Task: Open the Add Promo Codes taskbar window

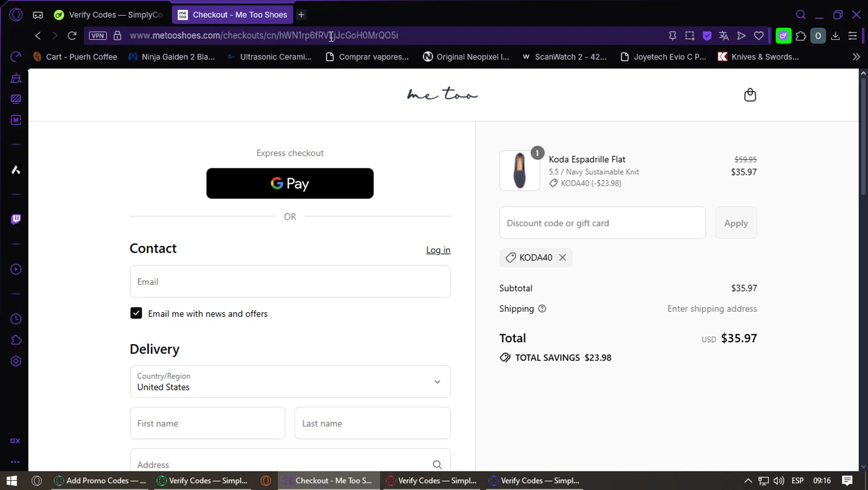Action: [x=100, y=481]
